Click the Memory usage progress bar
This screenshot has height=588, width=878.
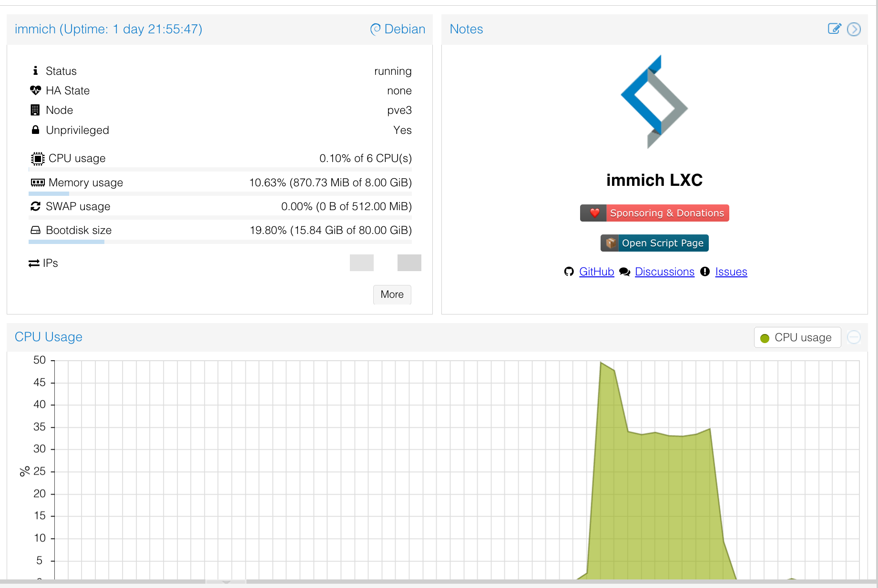point(220,193)
